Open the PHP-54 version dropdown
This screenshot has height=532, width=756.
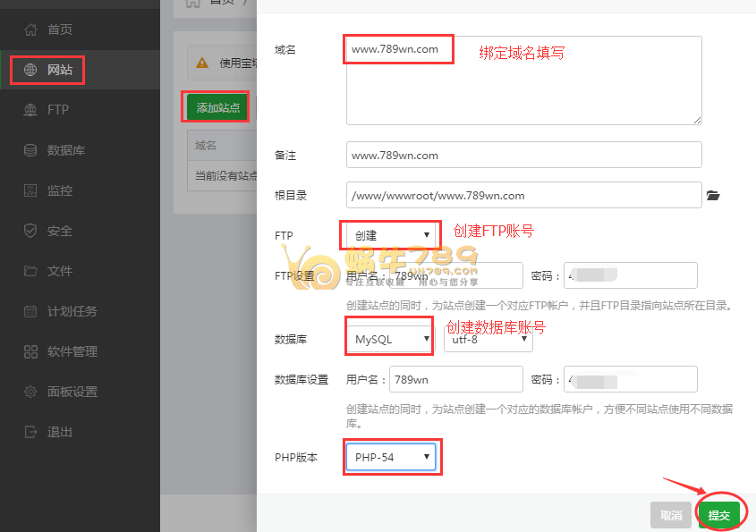pyautogui.click(x=392, y=456)
